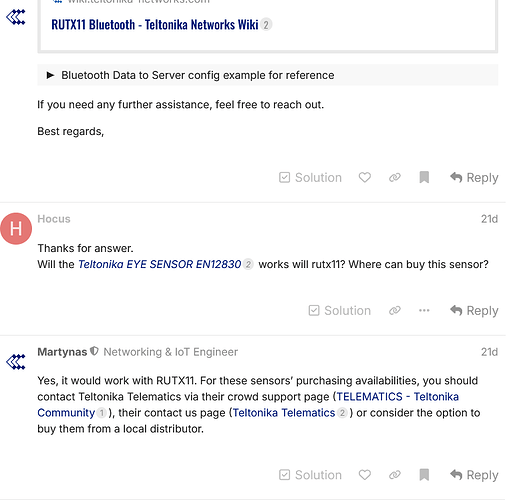Bookmark the first post
This screenshot has height=500, width=517.
coord(424,177)
